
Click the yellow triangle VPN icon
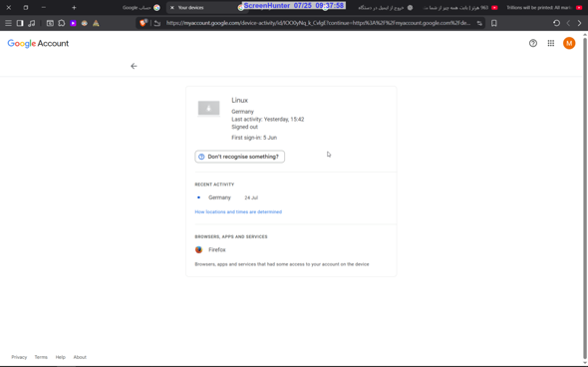click(x=96, y=23)
